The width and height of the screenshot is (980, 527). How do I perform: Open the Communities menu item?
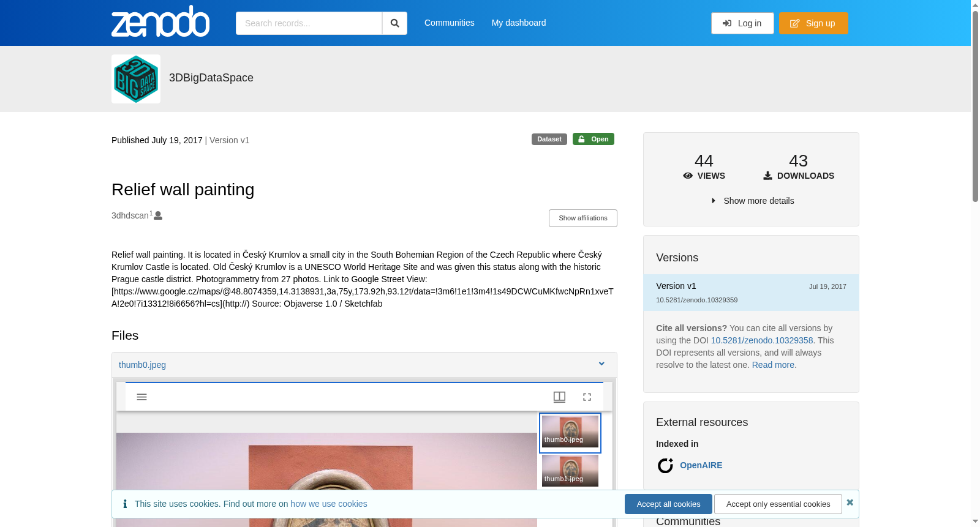(x=450, y=23)
